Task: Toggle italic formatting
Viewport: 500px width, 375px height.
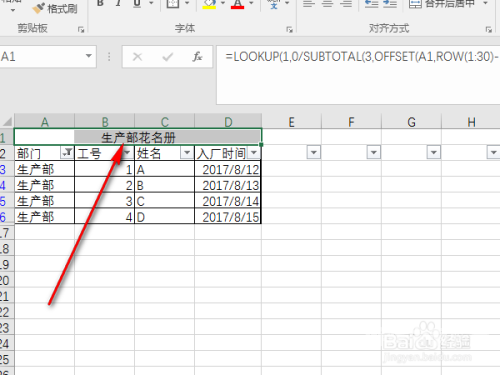Action: tap(118, 3)
